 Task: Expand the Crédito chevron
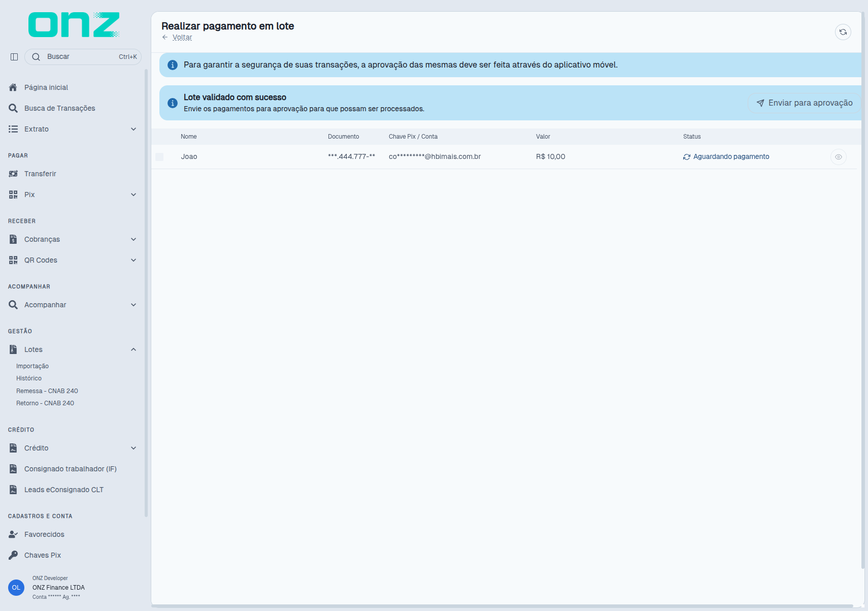click(133, 448)
